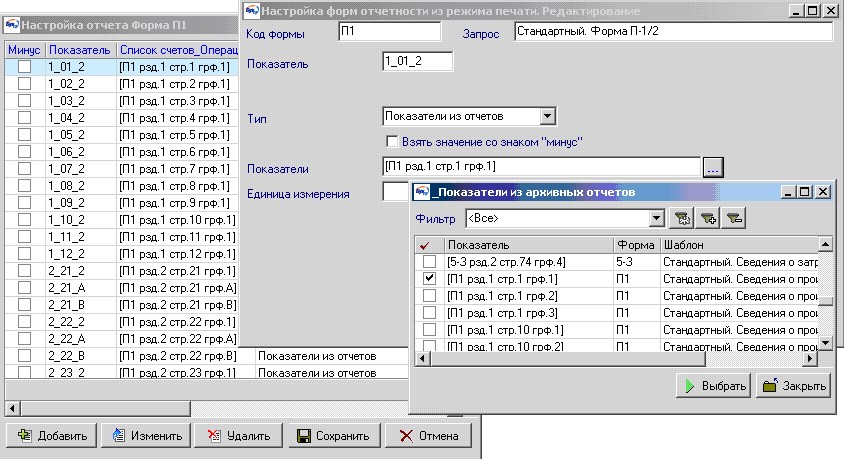
Task: Check the box for [П1 рзд.1 стр.1 грф.2]
Action: click(429, 296)
